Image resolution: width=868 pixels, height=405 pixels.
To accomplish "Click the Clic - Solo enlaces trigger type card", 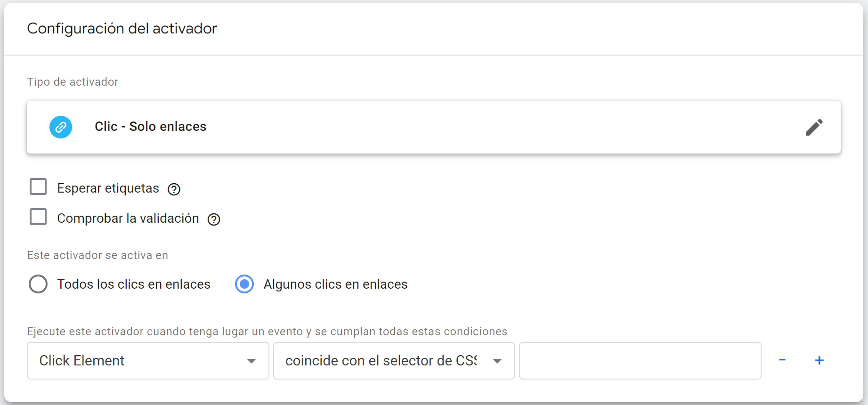I will click(434, 127).
